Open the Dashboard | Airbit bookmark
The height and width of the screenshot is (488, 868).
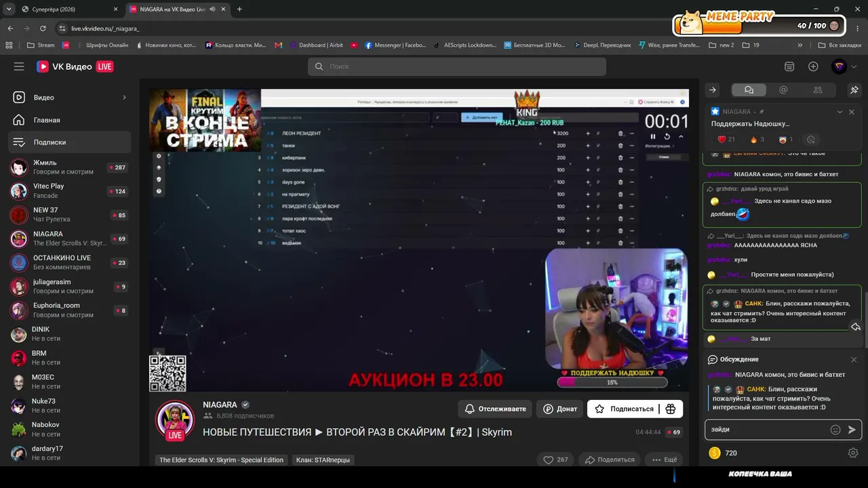pyautogui.click(x=316, y=45)
